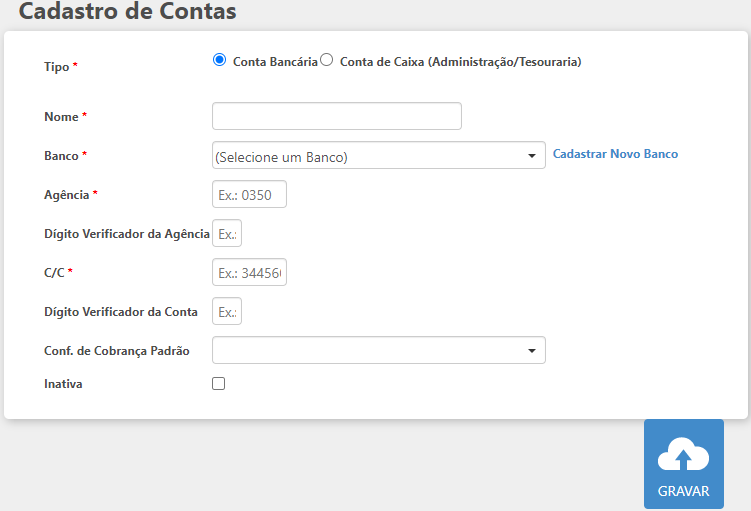Select the Conta Bancária radio button
The width and height of the screenshot is (751, 511).
click(220, 60)
